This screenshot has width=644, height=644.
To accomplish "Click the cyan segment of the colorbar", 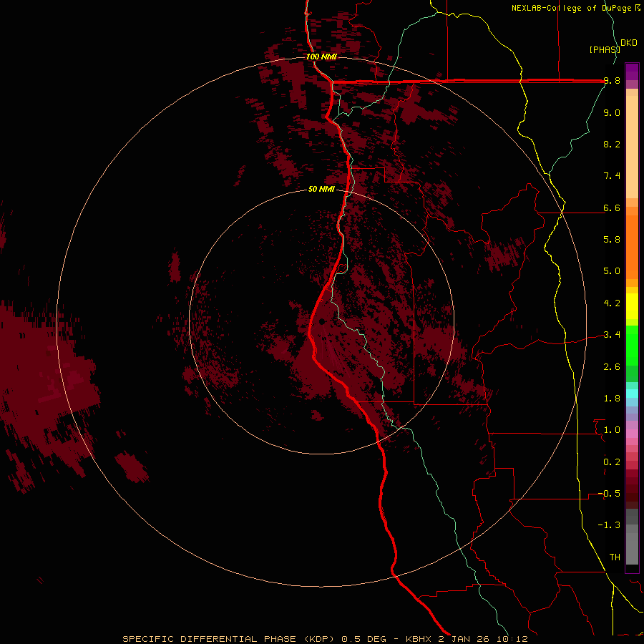I will coord(632,393).
